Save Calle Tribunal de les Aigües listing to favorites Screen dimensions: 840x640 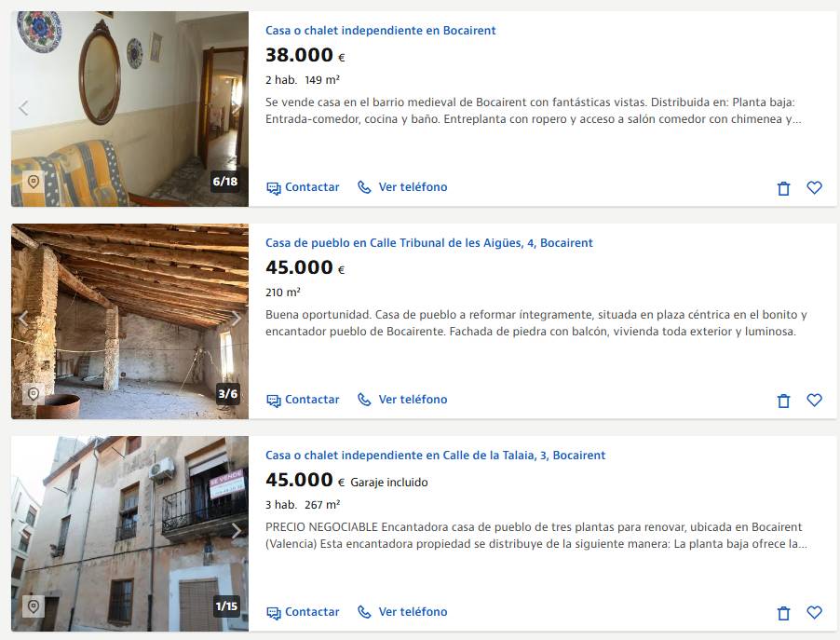click(814, 400)
